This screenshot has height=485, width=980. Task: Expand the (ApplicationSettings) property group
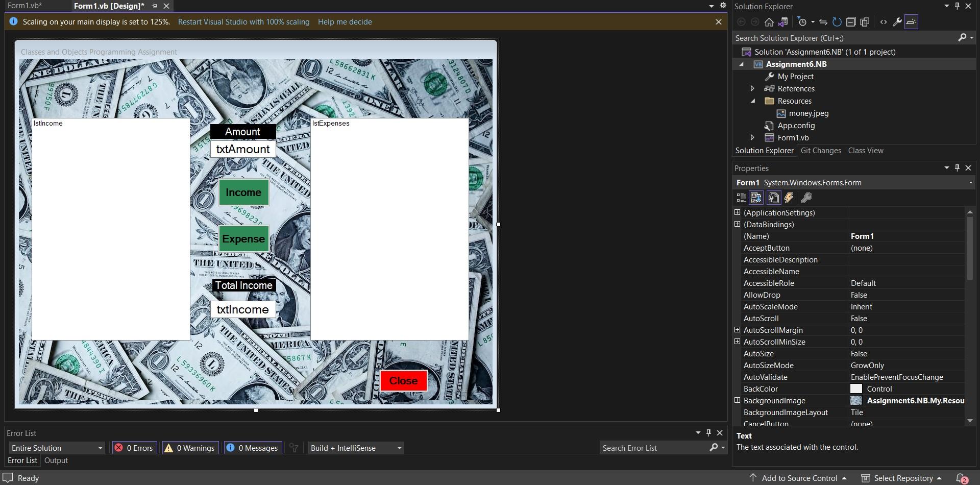(x=737, y=212)
